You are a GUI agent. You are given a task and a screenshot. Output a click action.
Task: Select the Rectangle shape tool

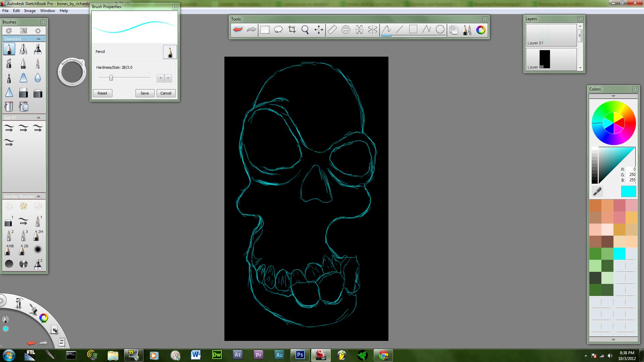413,30
